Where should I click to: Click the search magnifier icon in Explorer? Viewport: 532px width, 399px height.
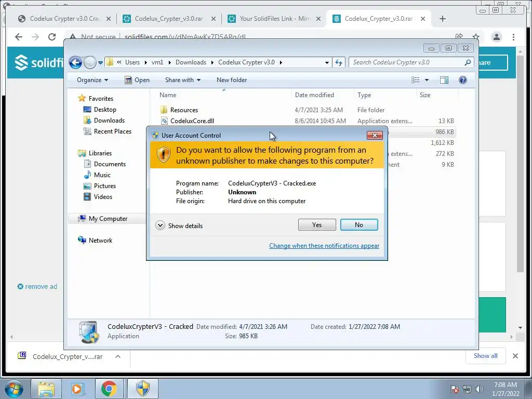(x=468, y=62)
